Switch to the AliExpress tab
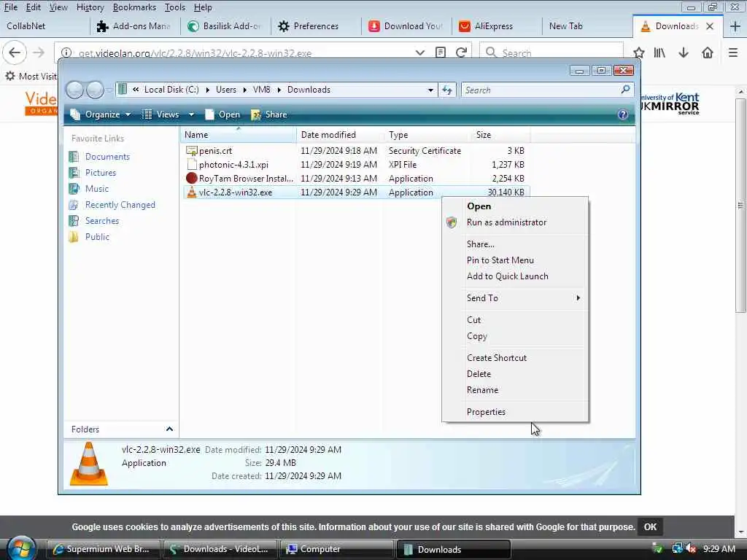 pos(495,26)
